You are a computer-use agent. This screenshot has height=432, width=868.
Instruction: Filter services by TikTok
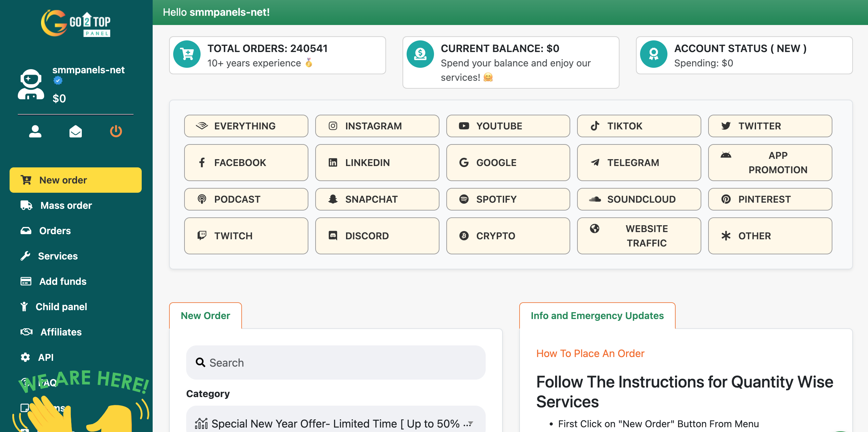(639, 126)
